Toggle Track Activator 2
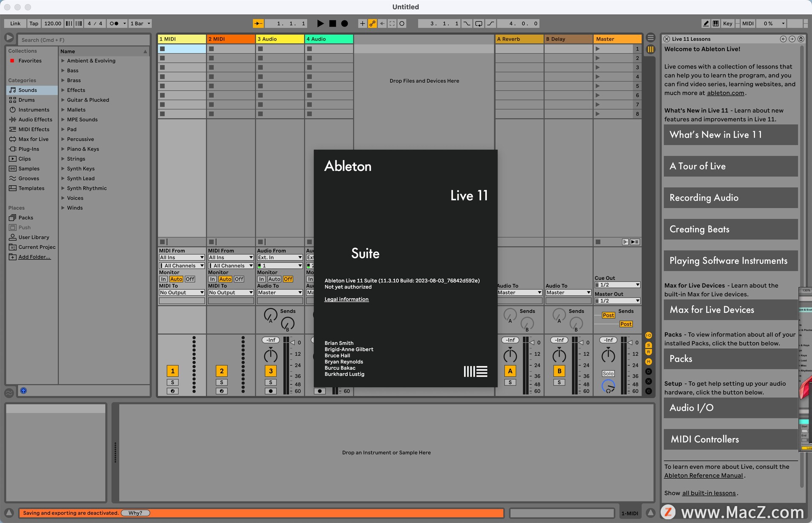Image resolution: width=812 pixels, height=523 pixels. [x=222, y=371]
